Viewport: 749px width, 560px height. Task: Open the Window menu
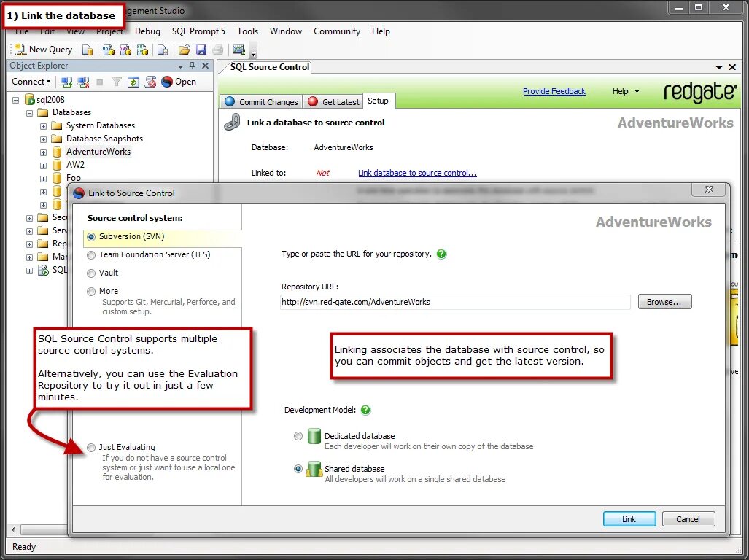[x=286, y=31]
